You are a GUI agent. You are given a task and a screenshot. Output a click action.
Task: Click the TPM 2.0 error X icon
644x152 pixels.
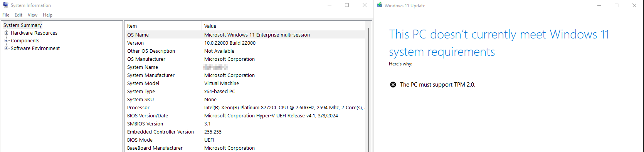coord(393,85)
